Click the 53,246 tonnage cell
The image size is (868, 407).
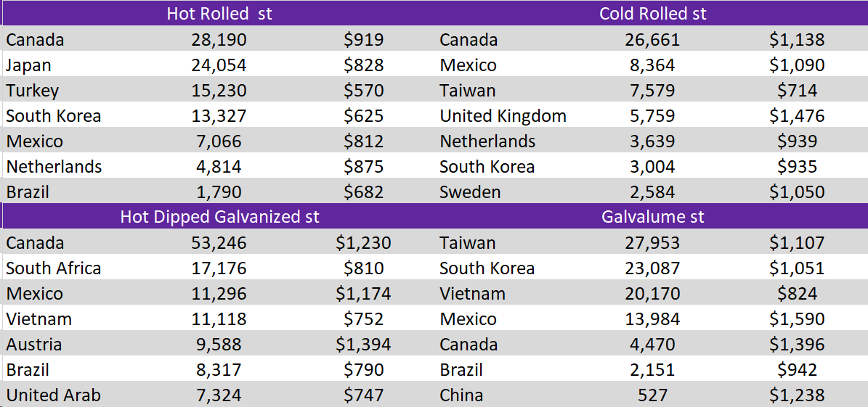click(217, 243)
